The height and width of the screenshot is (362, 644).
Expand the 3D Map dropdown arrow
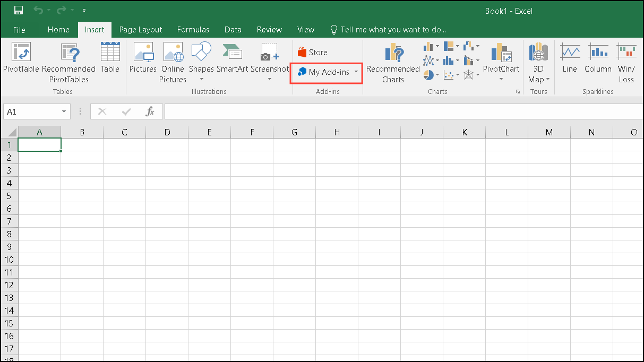click(547, 80)
